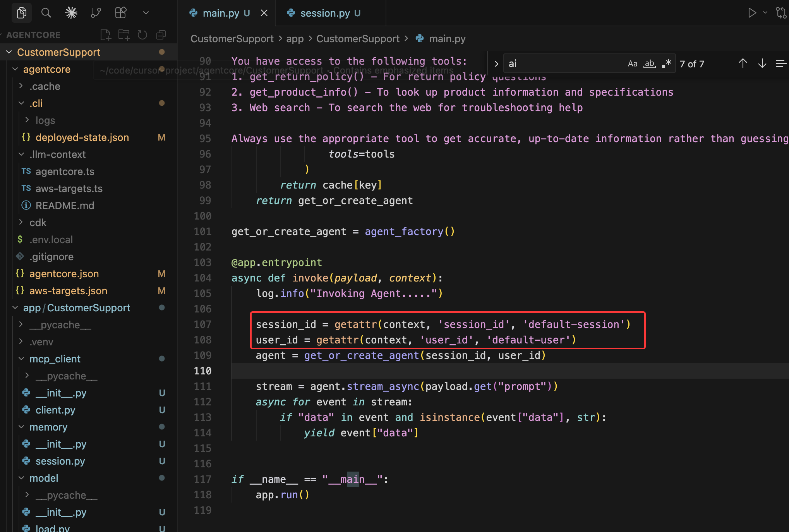The width and height of the screenshot is (789, 532).
Task: Go to next find match arrow
Action: point(762,63)
